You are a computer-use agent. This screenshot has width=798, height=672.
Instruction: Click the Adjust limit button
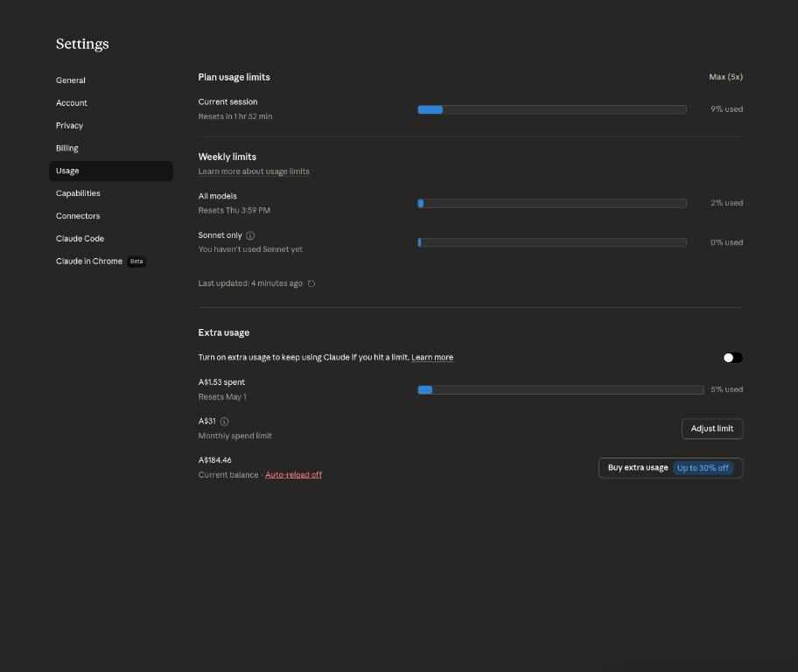tap(712, 429)
